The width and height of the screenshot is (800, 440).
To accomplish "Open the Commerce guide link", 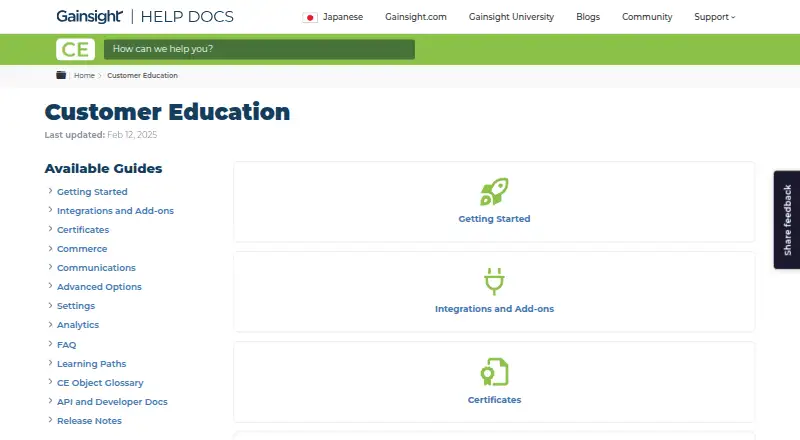I will click(82, 249).
